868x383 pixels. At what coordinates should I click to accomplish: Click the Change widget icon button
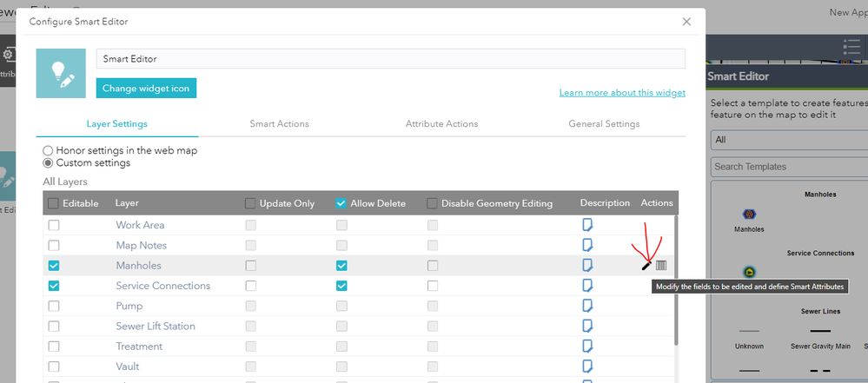146,88
